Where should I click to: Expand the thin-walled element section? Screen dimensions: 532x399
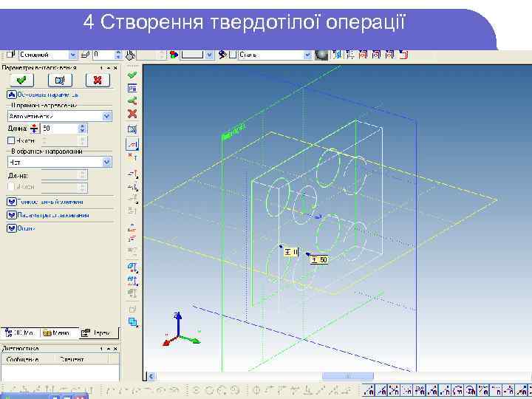[x=12, y=202]
